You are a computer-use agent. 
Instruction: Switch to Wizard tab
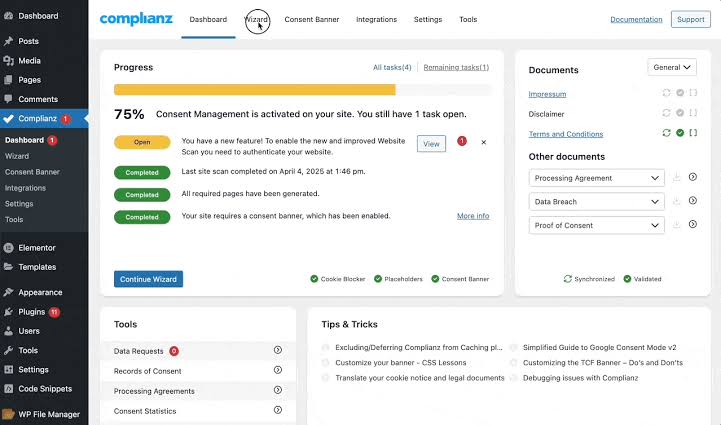[x=257, y=19]
